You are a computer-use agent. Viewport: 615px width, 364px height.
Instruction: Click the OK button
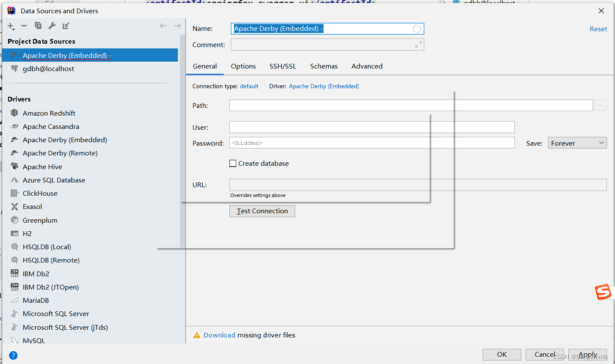point(502,355)
